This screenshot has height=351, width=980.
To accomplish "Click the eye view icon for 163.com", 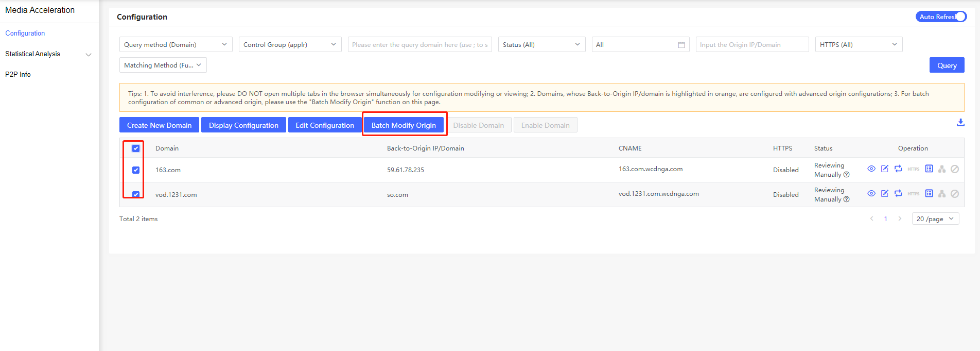I will pyautogui.click(x=871, y=169).
